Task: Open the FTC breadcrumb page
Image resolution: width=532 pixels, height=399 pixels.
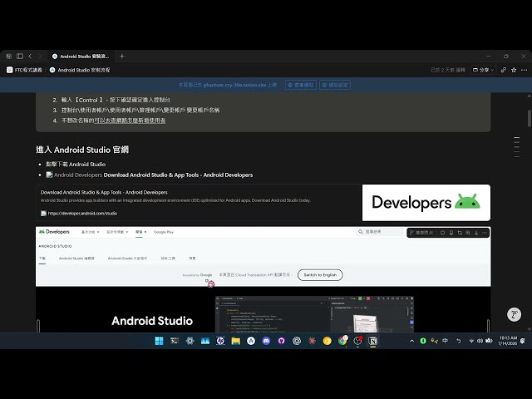Action: coord(24,70)
